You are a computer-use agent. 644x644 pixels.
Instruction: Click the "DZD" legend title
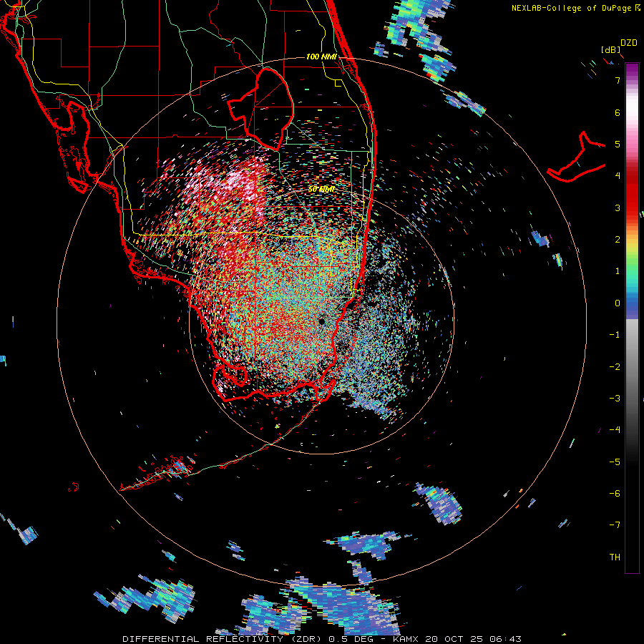pyautogui.click(x=629, y=43)
